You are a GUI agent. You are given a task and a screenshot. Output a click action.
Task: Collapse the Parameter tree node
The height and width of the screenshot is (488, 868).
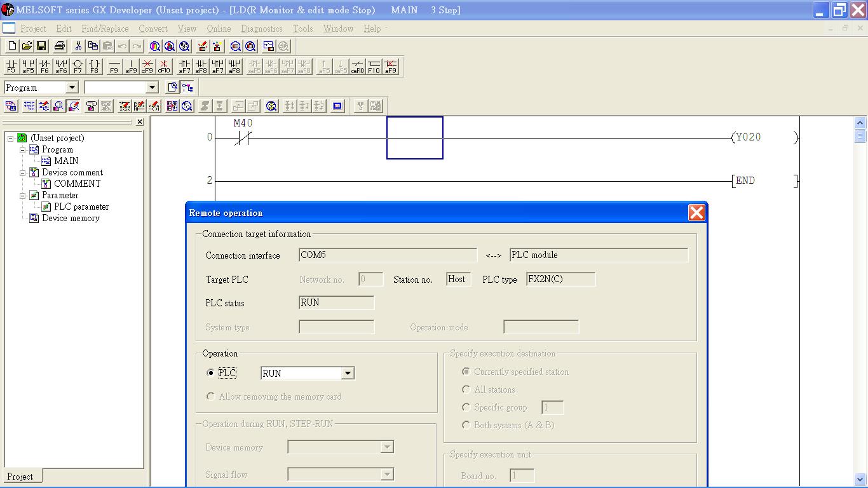click(x=23, y=196)
